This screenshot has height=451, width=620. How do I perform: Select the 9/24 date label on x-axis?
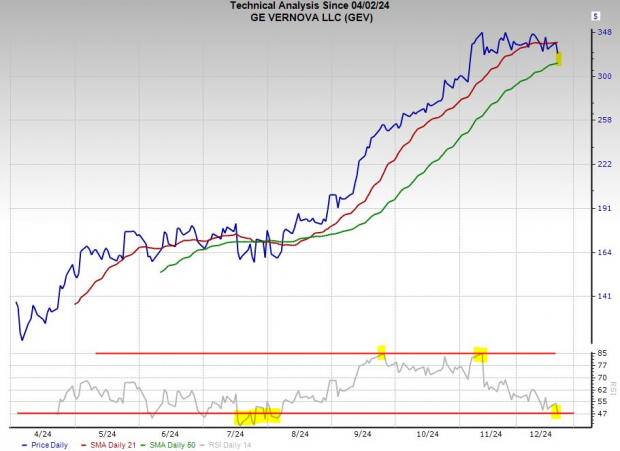(362, 435)
